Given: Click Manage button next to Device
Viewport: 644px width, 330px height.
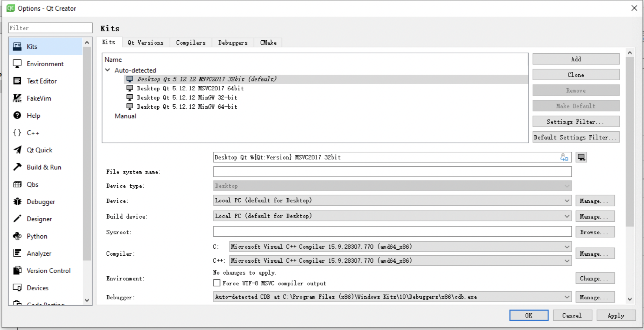Looking at the screenshot, I should click(595, 201).
